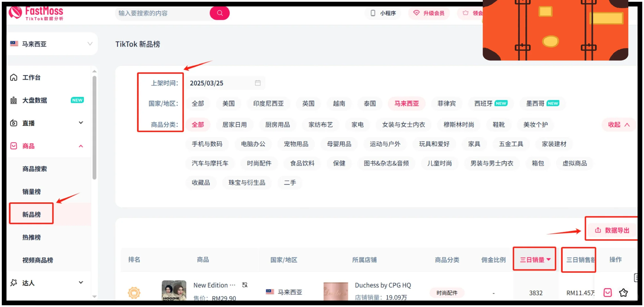This screenshot has height=307, width=644.
Task: Expand the 直播 sidebar section
Action: point(81,123)
